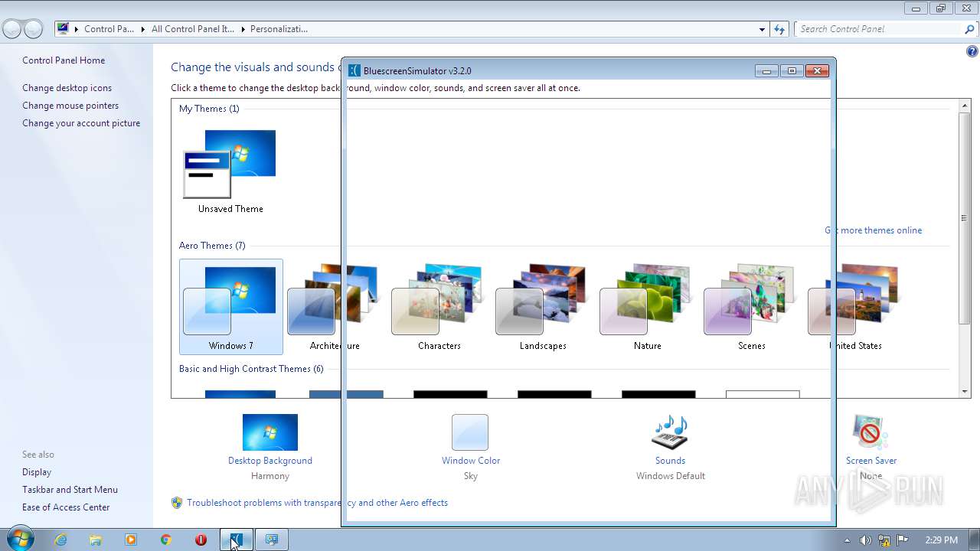980x551 pixels.
Task: Click the troubleshoot shield icon
Action: pos(177,503)
